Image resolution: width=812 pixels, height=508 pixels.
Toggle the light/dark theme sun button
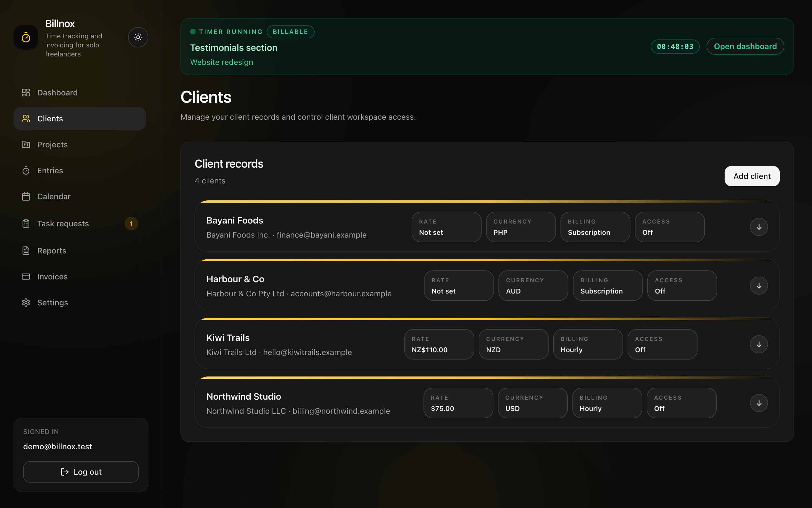coord(138,37)
